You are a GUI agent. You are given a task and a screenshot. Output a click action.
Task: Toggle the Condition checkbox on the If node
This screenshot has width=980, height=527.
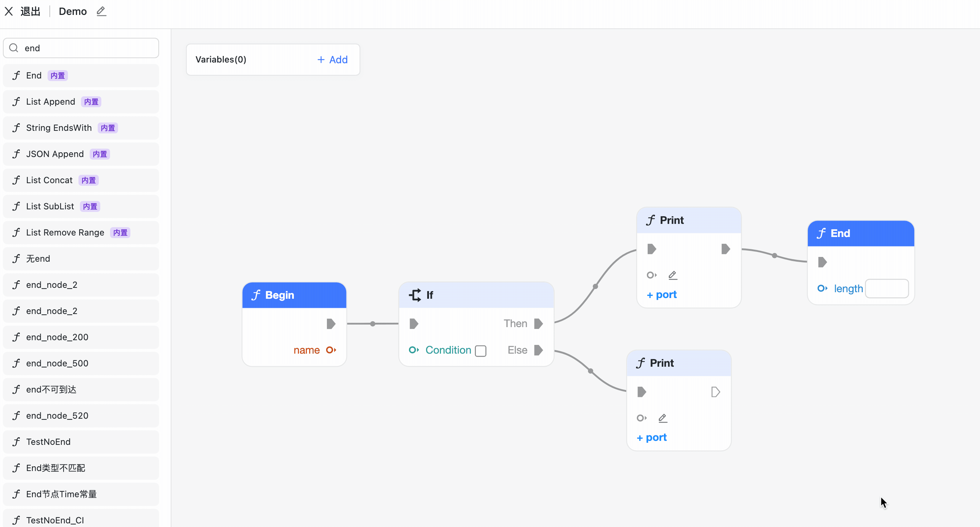tap(481, 351)
